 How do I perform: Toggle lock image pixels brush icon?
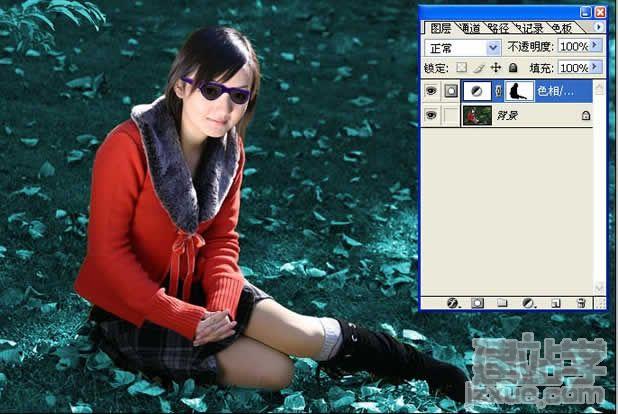(x=478, y=68)
